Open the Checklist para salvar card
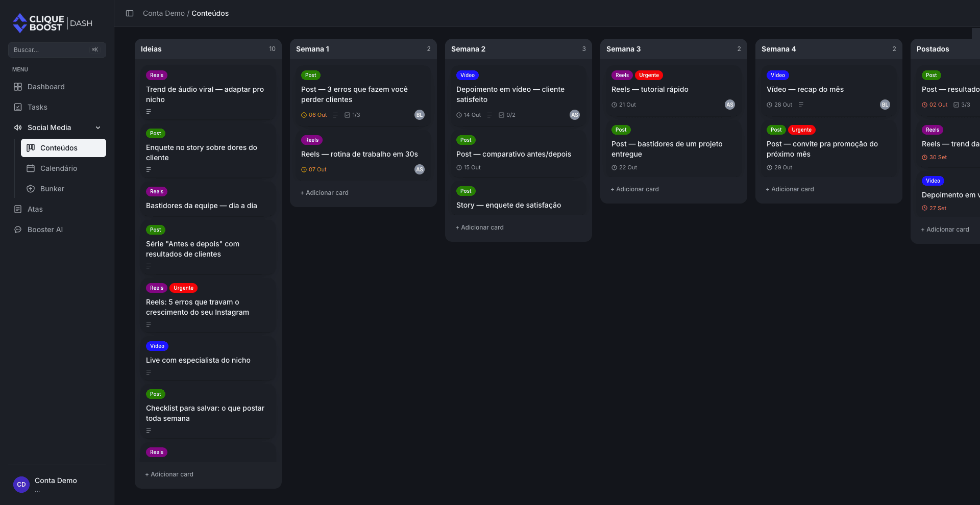The image size is (980, 505). 208,412
